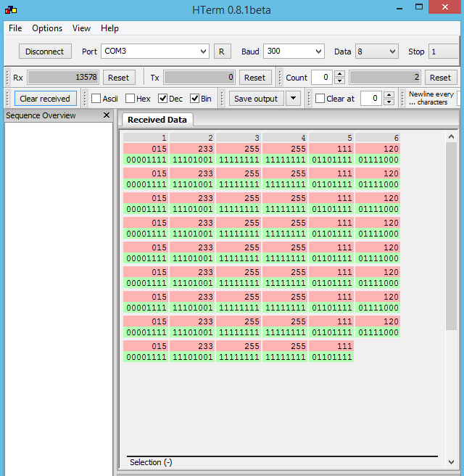464x476 pixels.
Task: Expand the Baud rate dropdown
Action: point(318,52)
